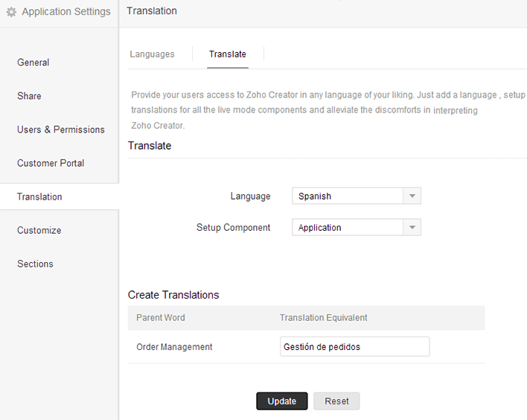Select Customer Portal in the sidebar
This screenshot has height=420, width=527.
[x=51, y=163]
